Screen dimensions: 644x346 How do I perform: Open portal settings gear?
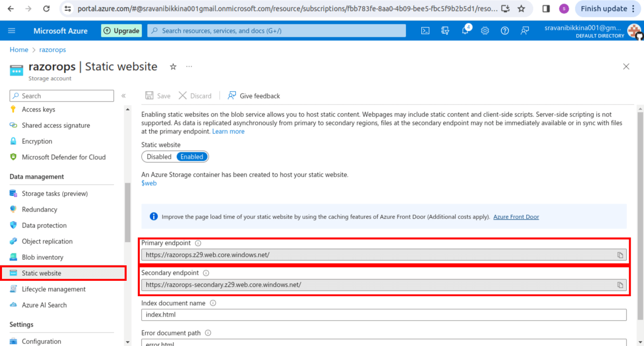tap(485, 30)
